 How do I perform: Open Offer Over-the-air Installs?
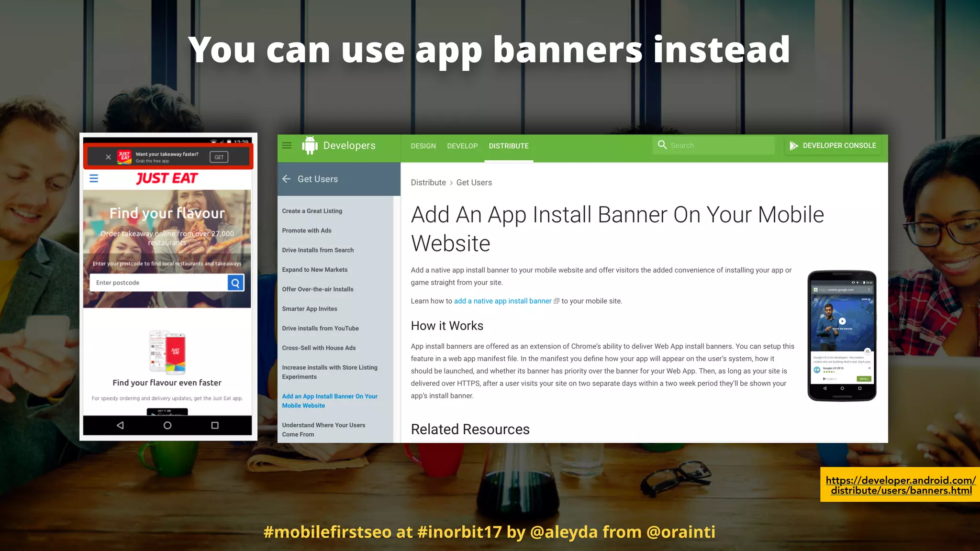pyautogui.click(x=318, y=289)
